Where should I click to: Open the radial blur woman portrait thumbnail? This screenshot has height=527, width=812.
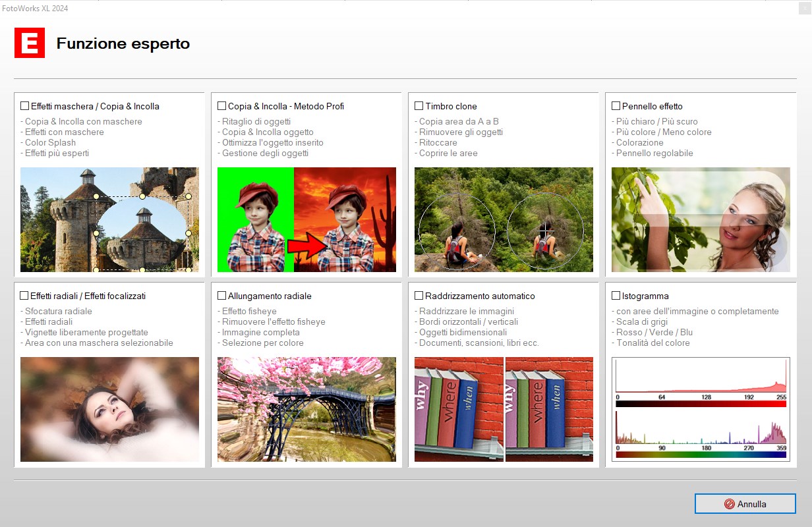click(x=109, y=409)
